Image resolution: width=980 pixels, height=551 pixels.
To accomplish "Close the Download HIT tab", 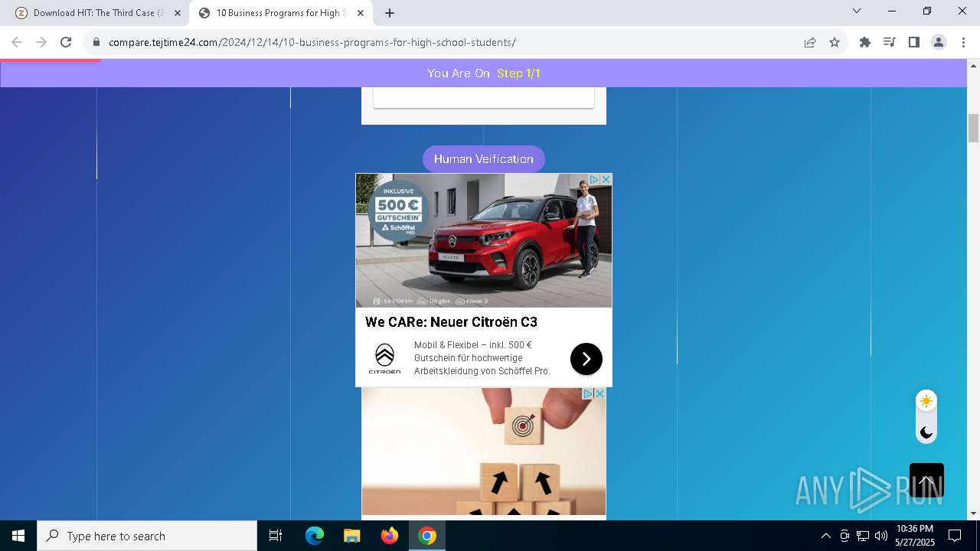I will (x=178, y=13).
